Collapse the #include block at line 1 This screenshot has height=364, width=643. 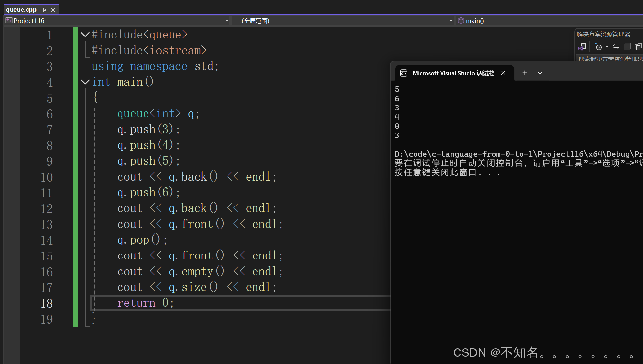85,35
